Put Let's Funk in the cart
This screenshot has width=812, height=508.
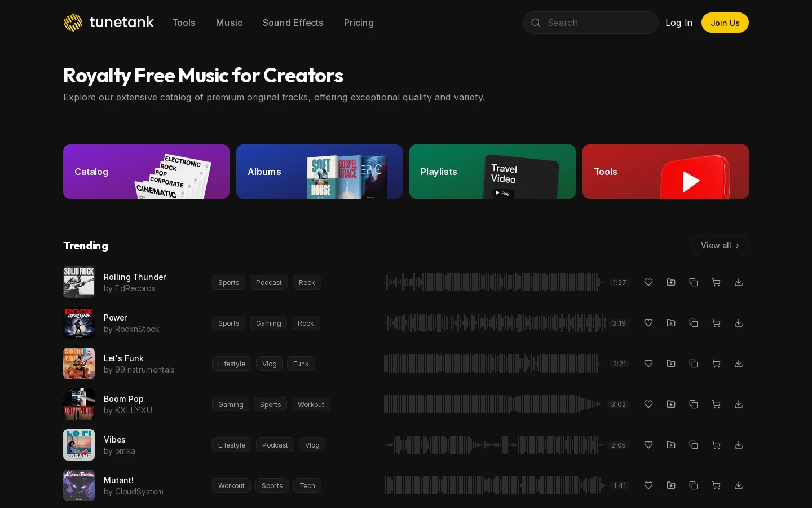716,364
